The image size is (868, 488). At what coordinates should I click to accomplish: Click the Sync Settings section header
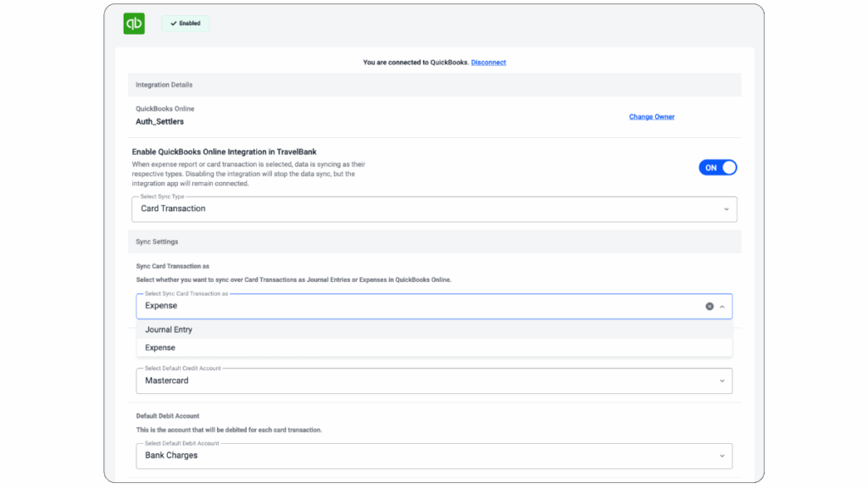[155, 241]
